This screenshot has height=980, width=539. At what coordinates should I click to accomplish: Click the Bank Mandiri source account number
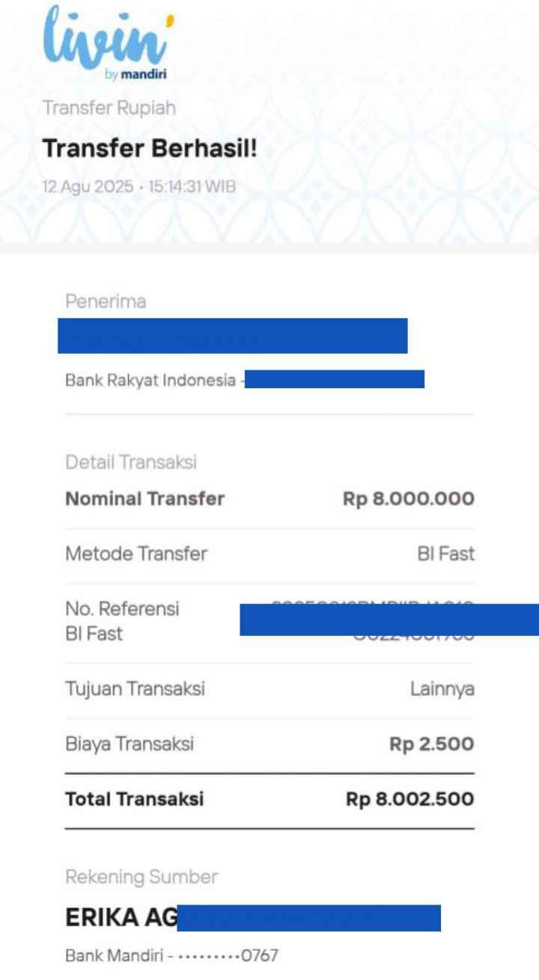171,955
